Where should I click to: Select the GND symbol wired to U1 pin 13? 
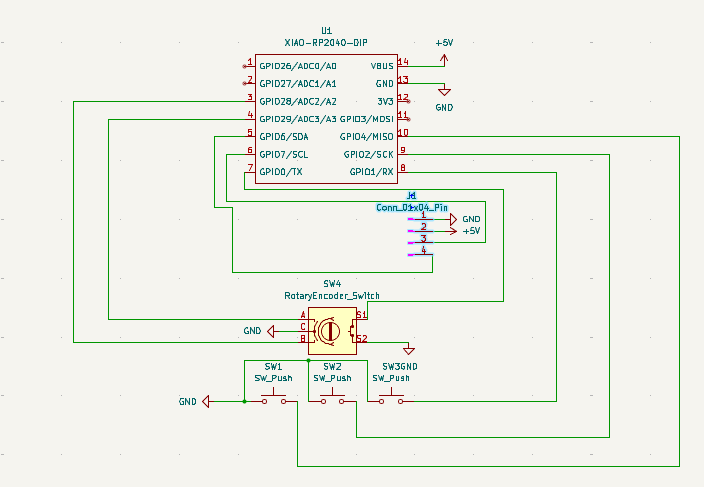444,91
